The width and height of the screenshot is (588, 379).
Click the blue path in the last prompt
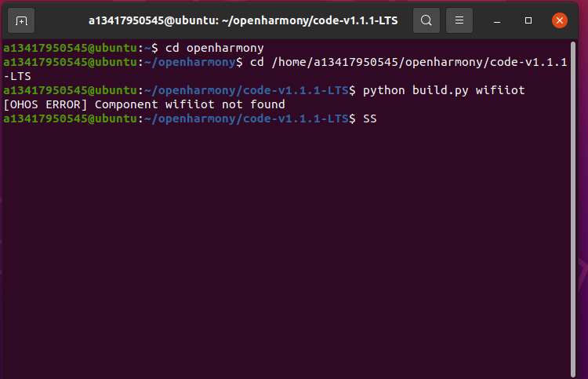[248, 118]
